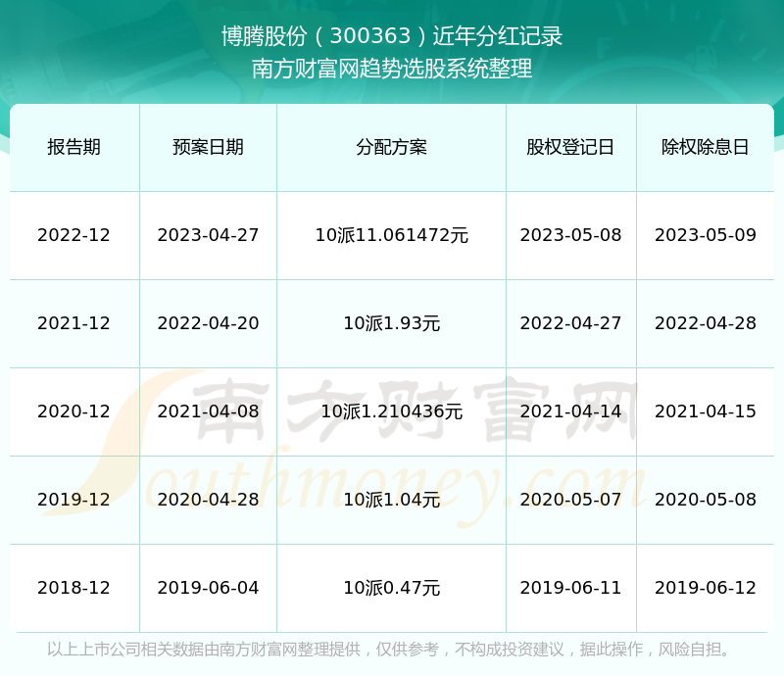
Task: Click proposal date 2021-04-08
Action: pyautogui.click(x=208, y=411)
